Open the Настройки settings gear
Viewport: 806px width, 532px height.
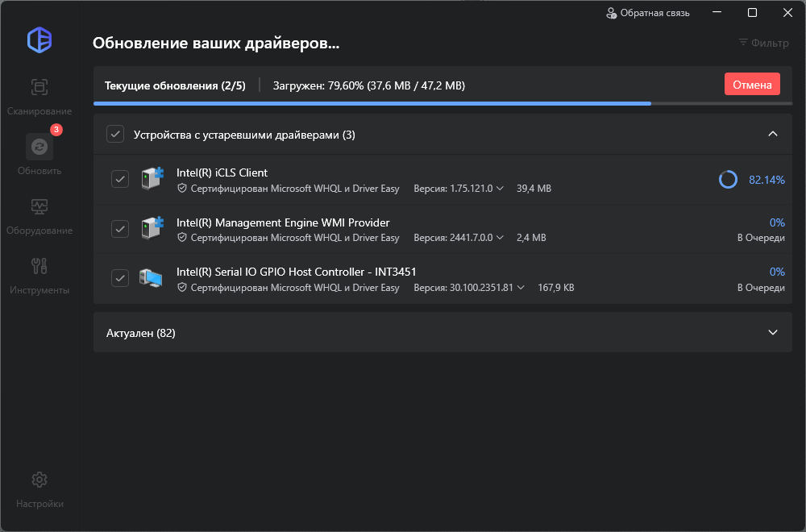pyautogui.click(x=39, y=480)
